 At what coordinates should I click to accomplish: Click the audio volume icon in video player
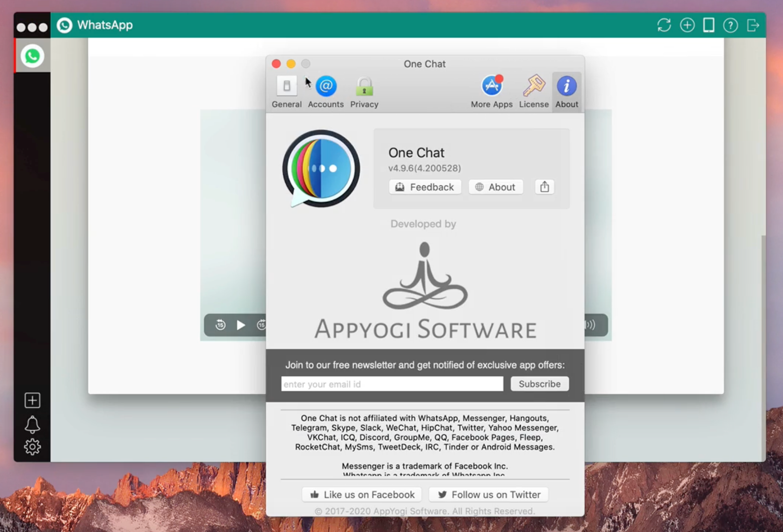tap(590, 325)
